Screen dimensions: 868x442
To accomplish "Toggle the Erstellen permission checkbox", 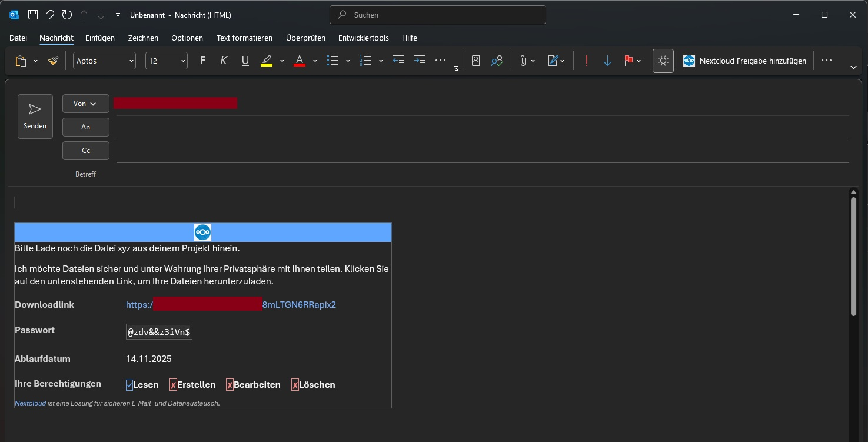I will point(173,385).
